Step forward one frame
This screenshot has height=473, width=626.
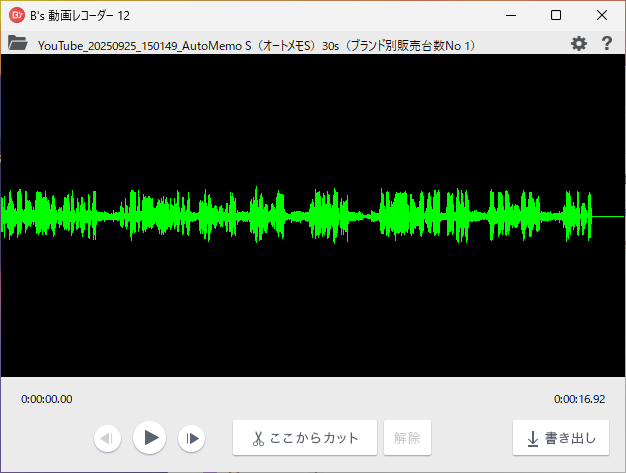pos(192,438)
